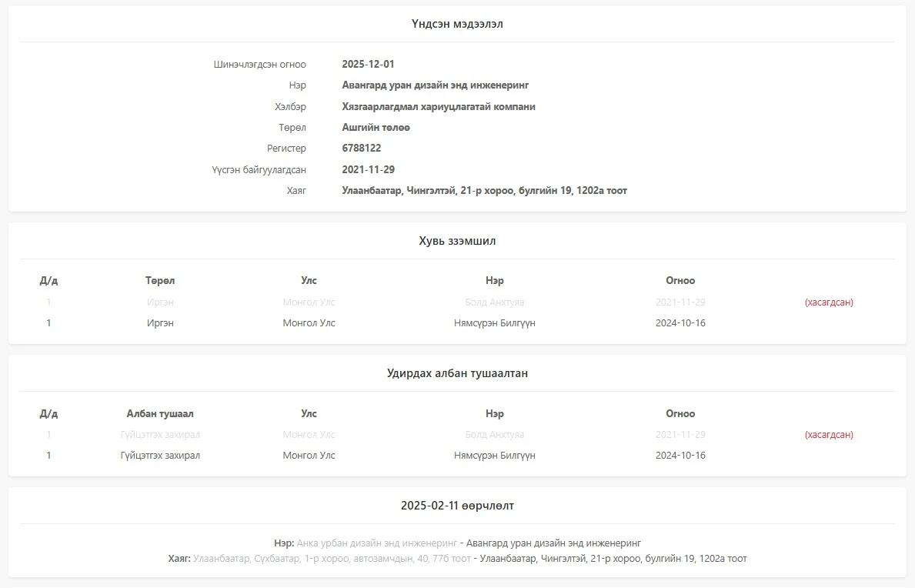Click the (хасагдсан) label in Хувь эзэмшил
The image size is (915, 588).
829,302
